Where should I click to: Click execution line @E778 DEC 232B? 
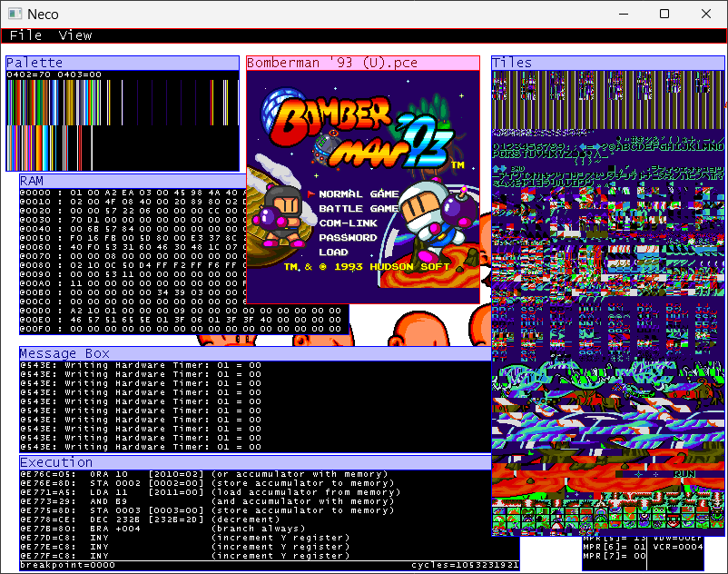pos(150,520)
